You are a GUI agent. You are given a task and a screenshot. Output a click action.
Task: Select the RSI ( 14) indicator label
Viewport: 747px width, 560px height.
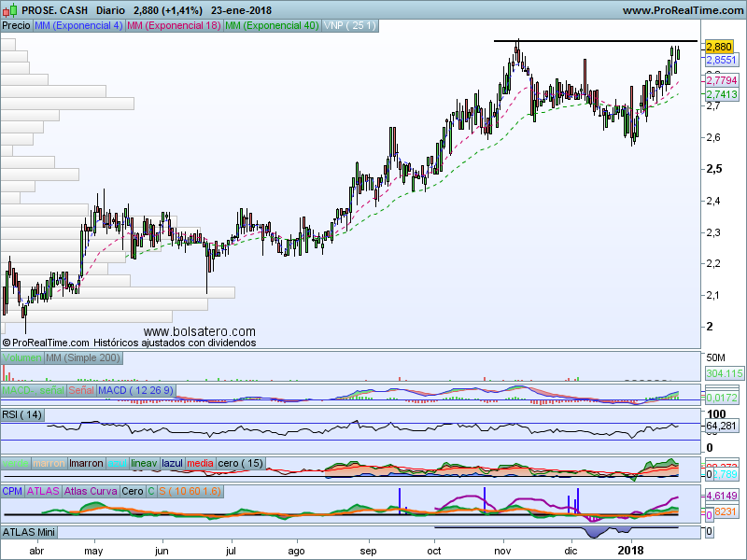pyautogui.click(x=21, y=414)
